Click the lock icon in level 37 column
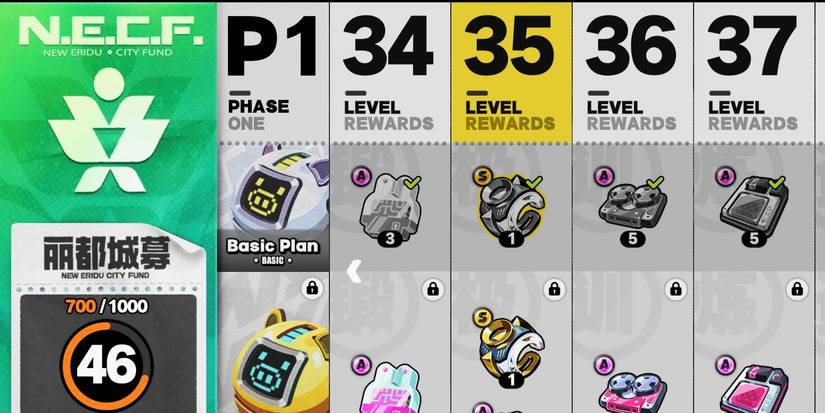The height and width of the screenshot is (413, 825). pyautogui.click(x=797, y=288)
